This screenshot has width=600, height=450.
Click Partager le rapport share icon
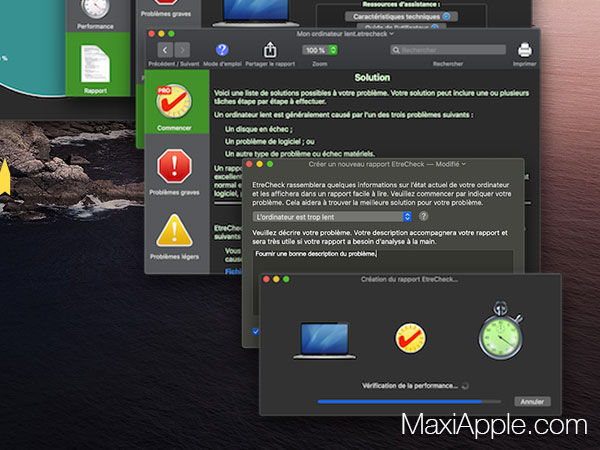click(270, 50)
